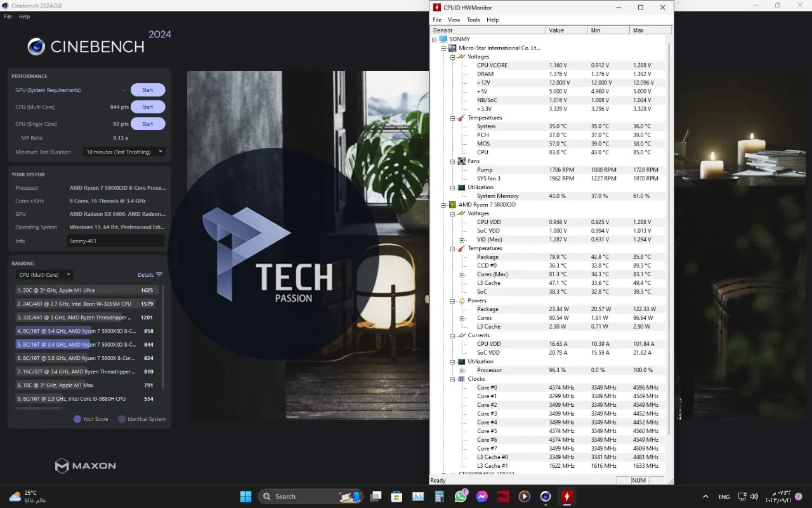812x508 pixels.
Task: Show hidden system tray icons chevron
Action: 705,497
